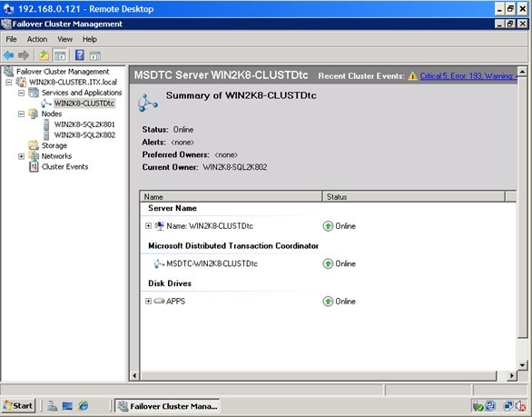Screen dimensions: 532x417
Task: Click the horizontal scrollbar left arrow
Action: click(x=134, y=375)
